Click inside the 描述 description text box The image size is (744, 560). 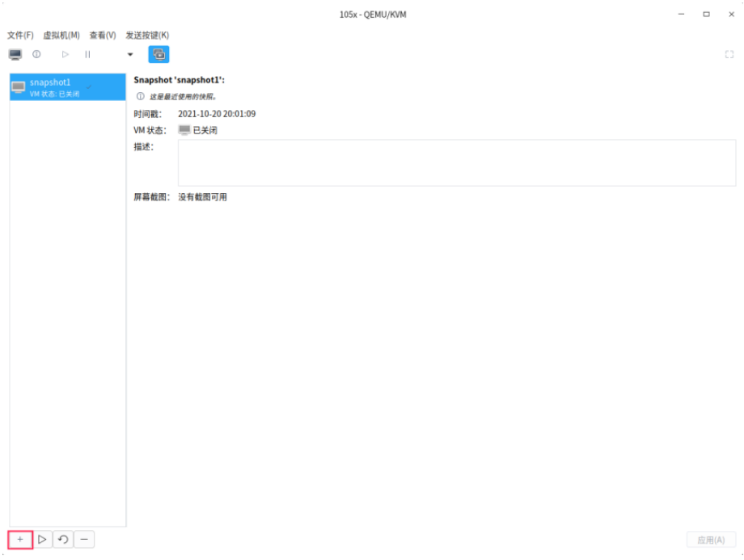[x=456, y=162]
